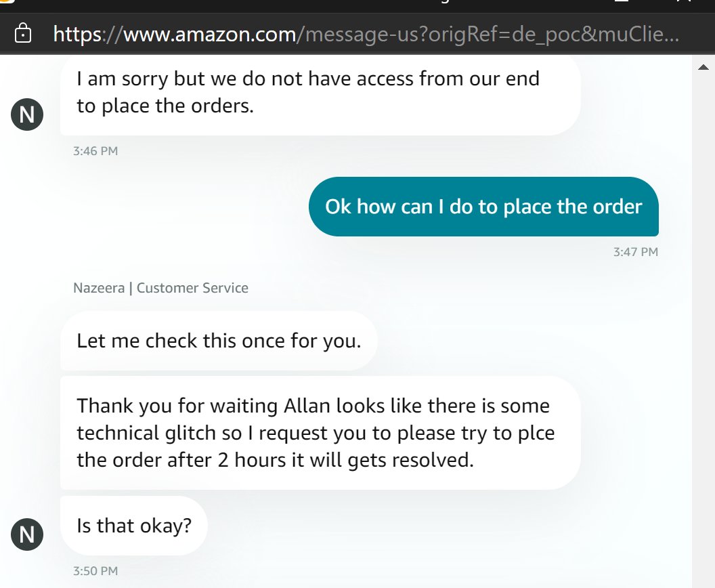Click the N avatar next to "Is that okay?"
This screenshot has width=715, height=588.
[x=27, y=534]
